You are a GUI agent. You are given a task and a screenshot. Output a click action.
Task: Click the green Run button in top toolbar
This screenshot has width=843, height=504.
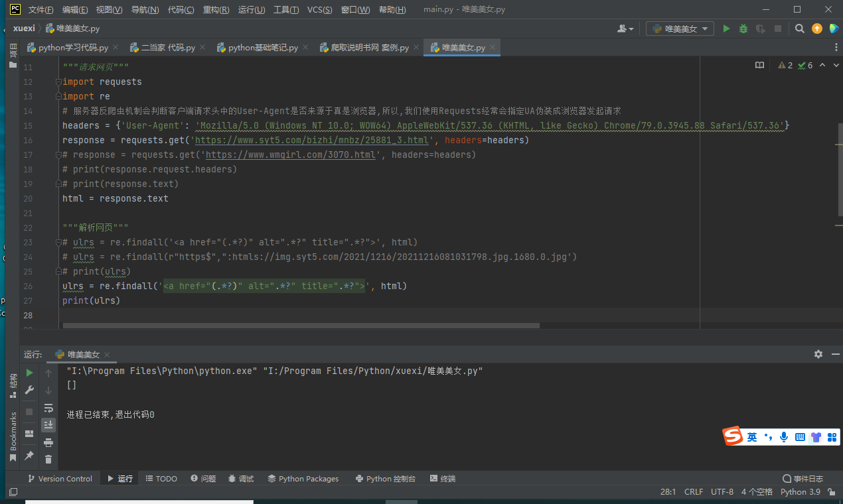726,29
